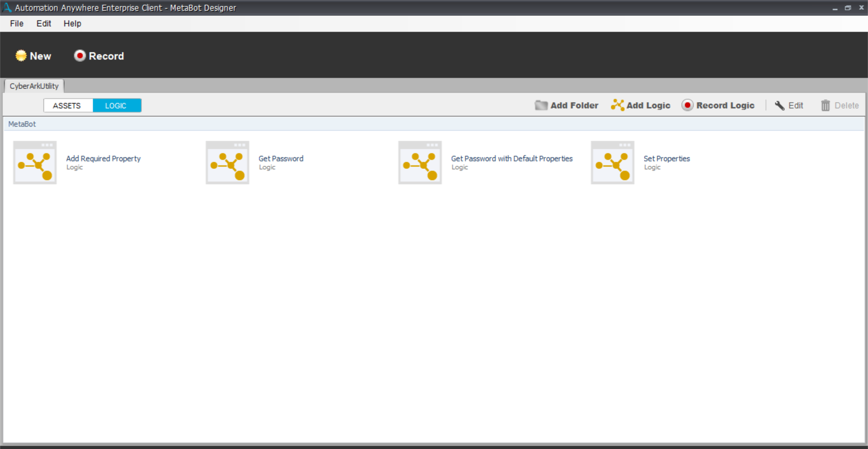Minimize the MetaBot Designer window

pyautogui.click(x=835, y=8)
